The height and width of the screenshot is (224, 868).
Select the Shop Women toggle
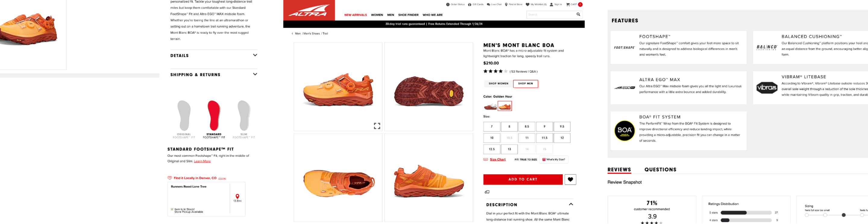pos(498,84)
